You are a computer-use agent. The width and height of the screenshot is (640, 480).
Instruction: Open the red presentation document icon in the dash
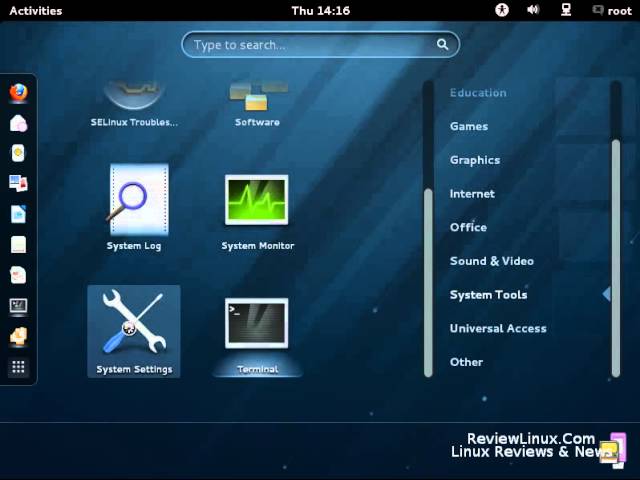pos(18,275)
